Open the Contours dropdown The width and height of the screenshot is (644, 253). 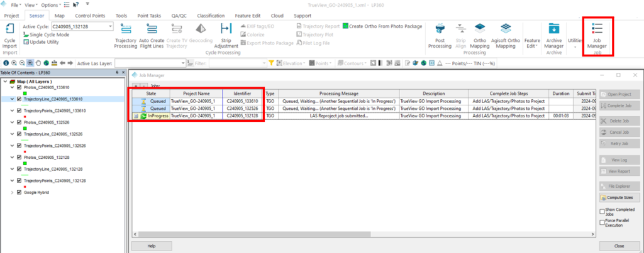(x=352, y=63)
